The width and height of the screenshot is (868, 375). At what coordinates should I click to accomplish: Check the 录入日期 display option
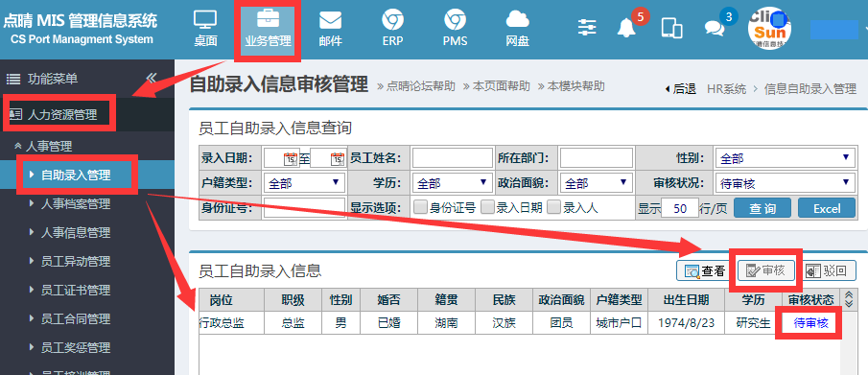(487, 208)
